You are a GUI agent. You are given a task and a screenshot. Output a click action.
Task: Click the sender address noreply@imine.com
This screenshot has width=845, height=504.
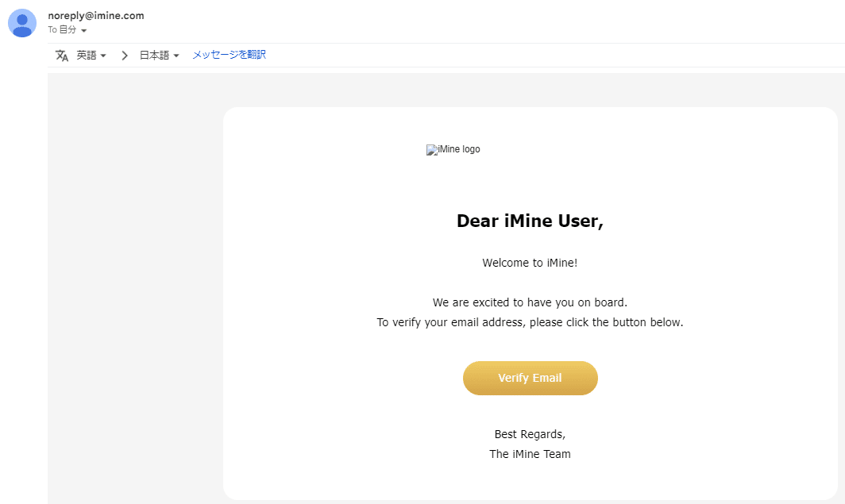click(x=96, y=16)
